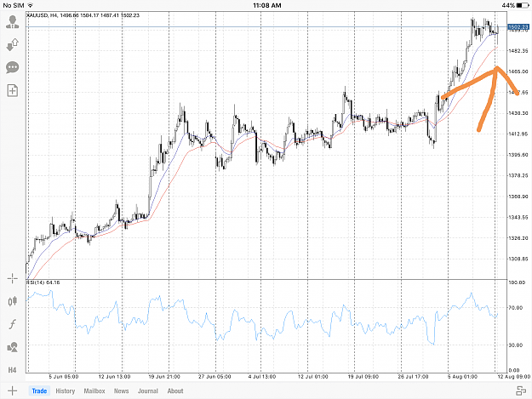
Task: Open the candlestick chart type icon
Action: tap(13, 301)
